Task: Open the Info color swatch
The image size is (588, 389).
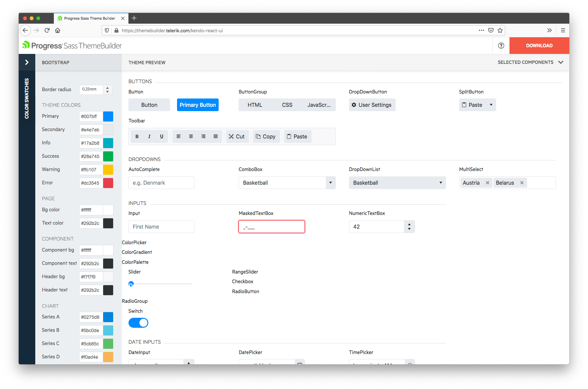Action: pyautogui.click(x=108, y=143)
